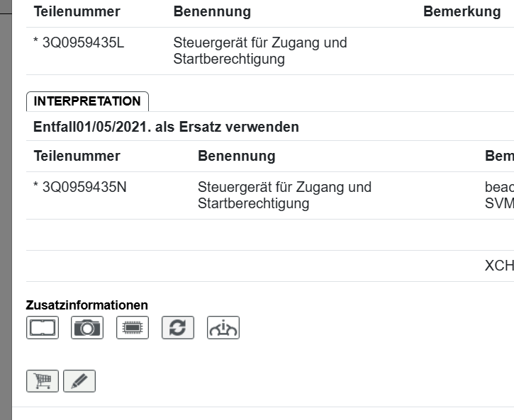
Task: Click the lower table's Benennung header
Action: 236,156
